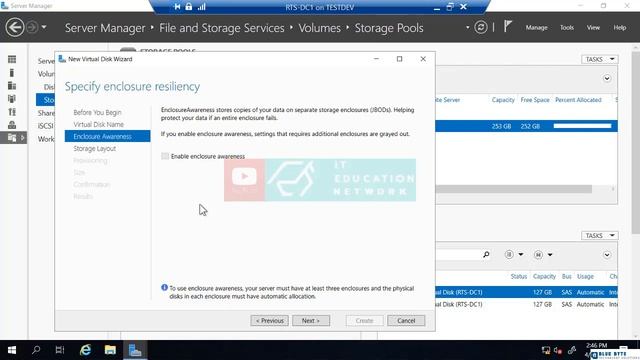This screenshot has width=640, height=360.
Task: Sort by Free Space column
Action: [535, 100]
